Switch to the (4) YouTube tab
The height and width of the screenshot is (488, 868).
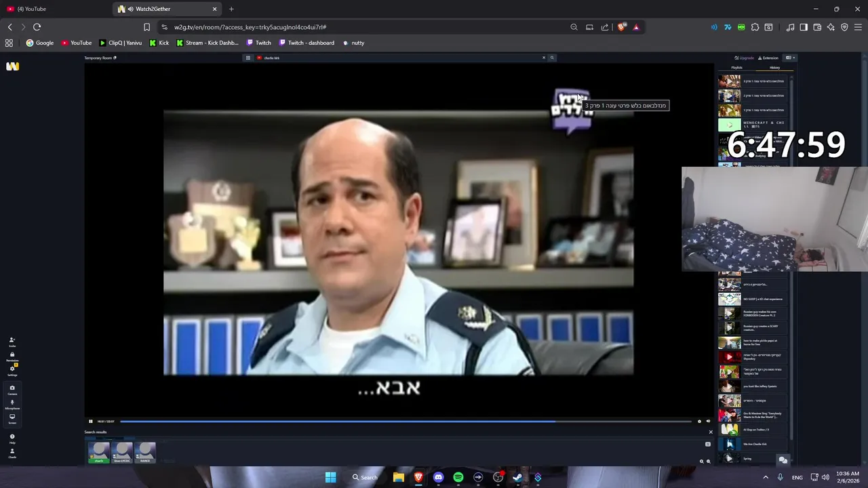pos(56,9)
